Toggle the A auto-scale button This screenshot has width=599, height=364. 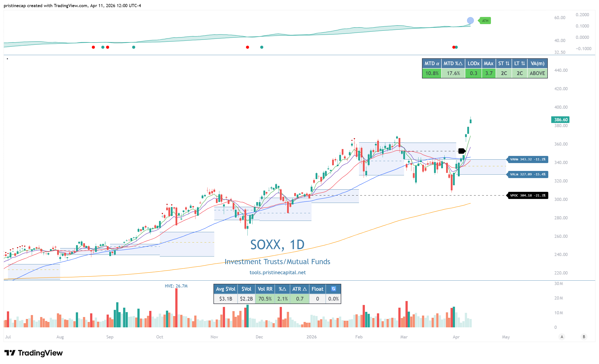[x=562, y=337]
